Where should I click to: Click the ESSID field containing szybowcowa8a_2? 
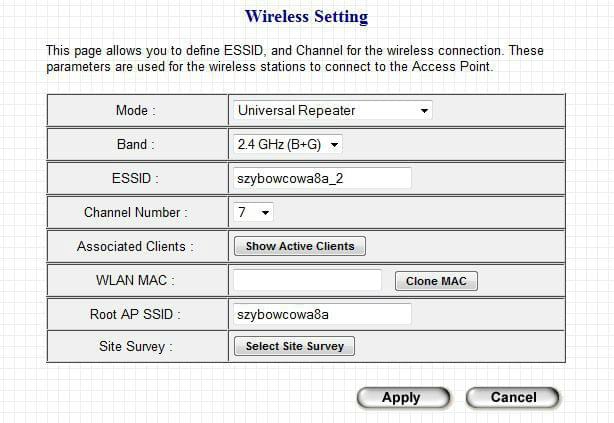pos(321,178)
